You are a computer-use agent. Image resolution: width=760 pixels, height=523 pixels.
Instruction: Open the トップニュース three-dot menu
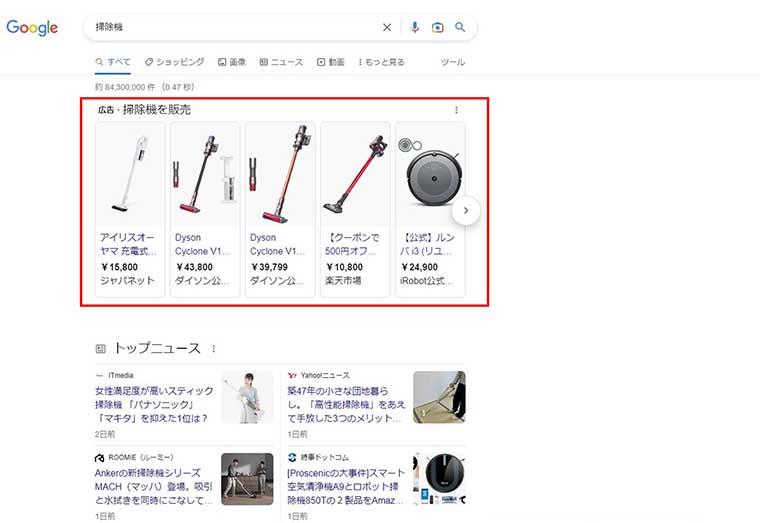(x=214, y=349)
